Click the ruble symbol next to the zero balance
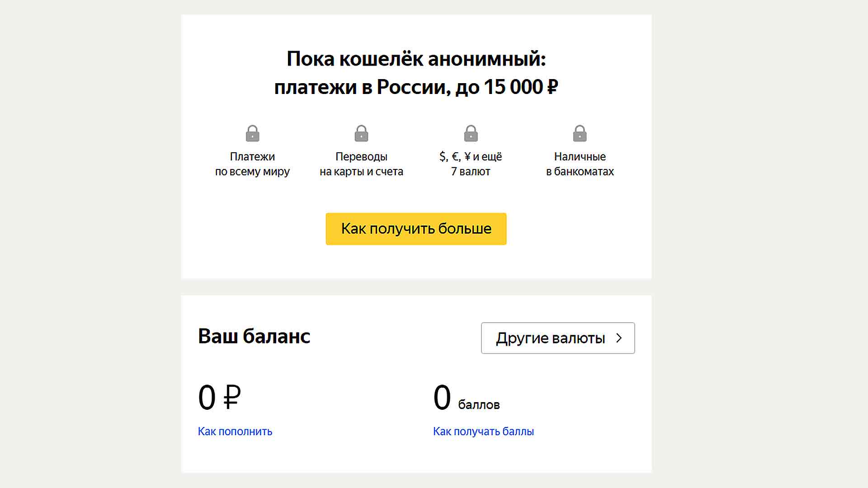This screenshot has height=488, width=868. tap(232, 398)
